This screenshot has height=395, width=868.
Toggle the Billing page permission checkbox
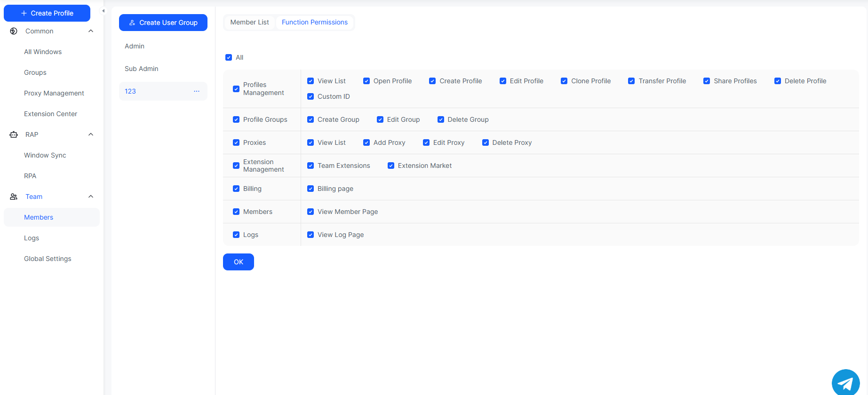[311, 189]
